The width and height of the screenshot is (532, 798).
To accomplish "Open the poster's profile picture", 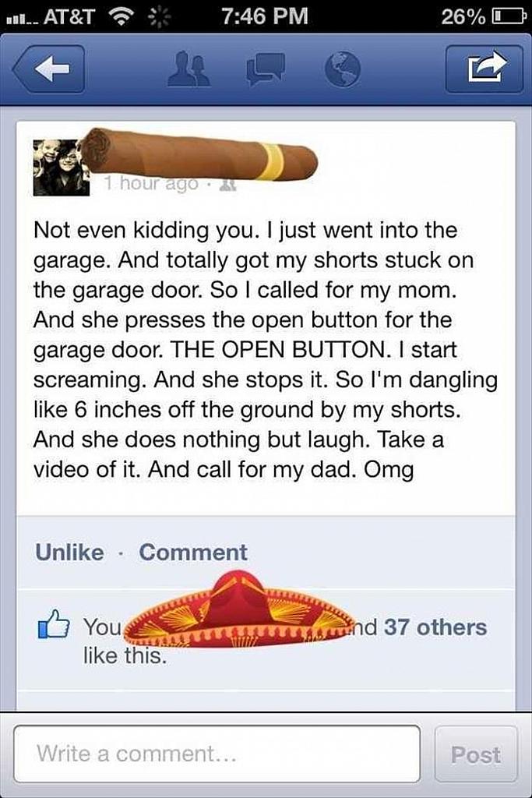I will click(61, 167).
